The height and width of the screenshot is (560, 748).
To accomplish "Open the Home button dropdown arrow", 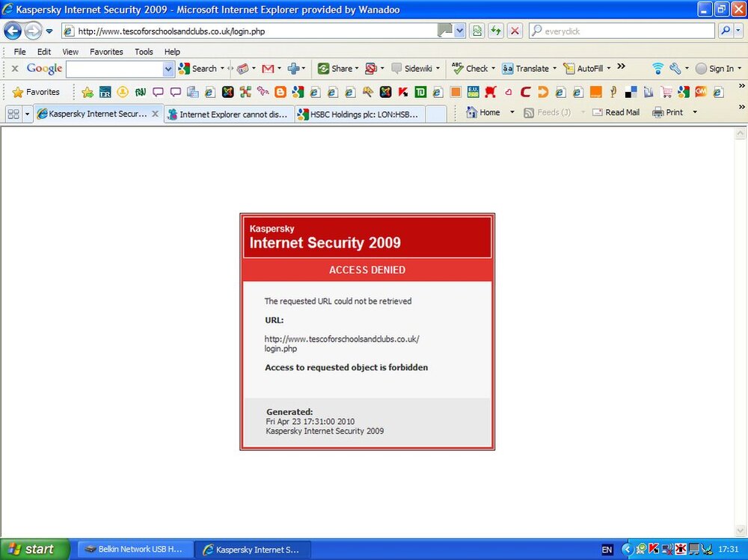I will (x=512, y=113).
